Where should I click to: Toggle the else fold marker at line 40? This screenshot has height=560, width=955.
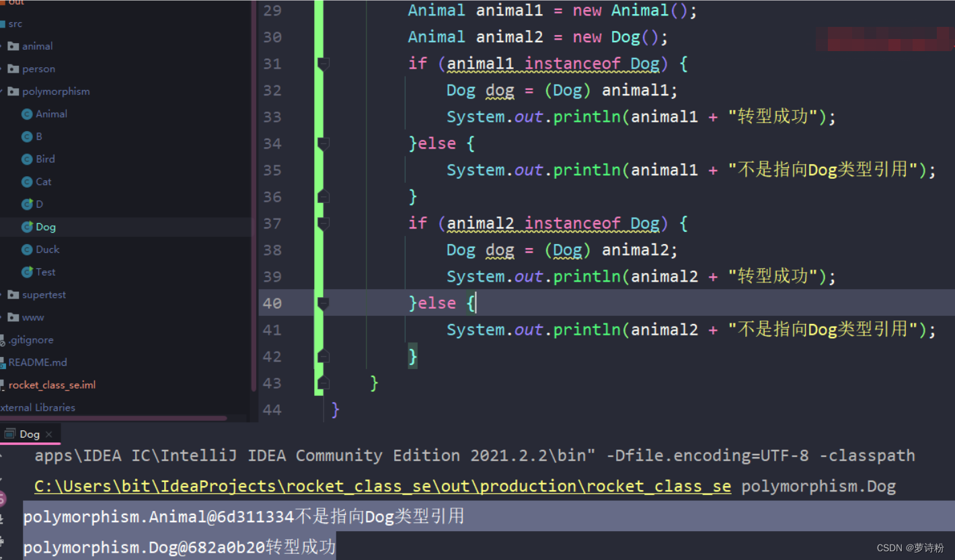pyautogui.click(x=323, y=303)
